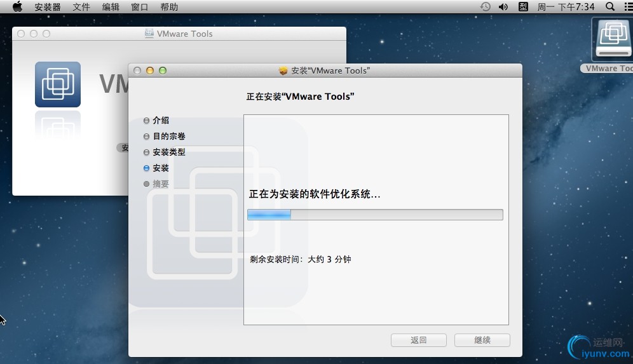Open the 安装器 menu
The width and height of the screenshot is (633, 364).
click(x=48, y=7)
